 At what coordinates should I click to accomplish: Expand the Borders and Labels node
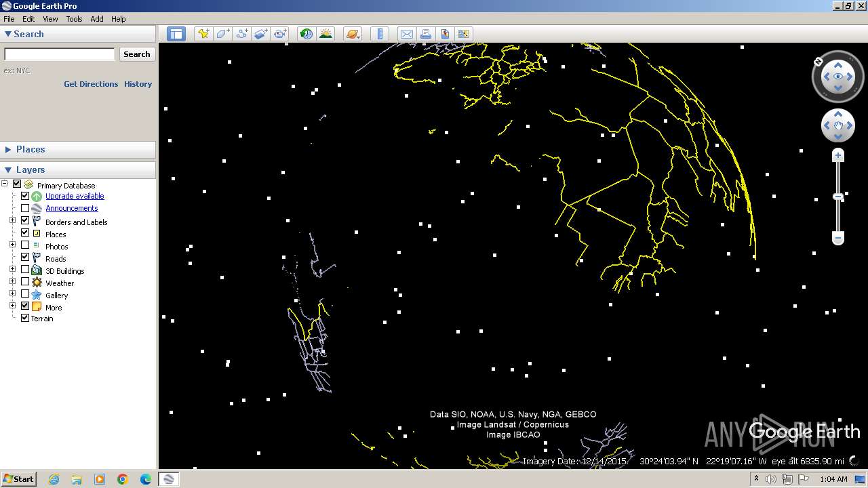pyautogui.click(x=12, y=220)
